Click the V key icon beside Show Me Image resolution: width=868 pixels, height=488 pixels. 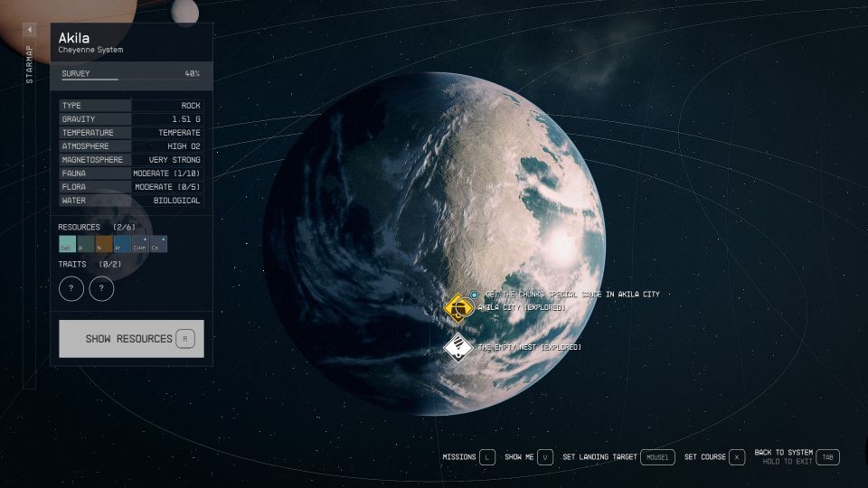coord(545,457)
